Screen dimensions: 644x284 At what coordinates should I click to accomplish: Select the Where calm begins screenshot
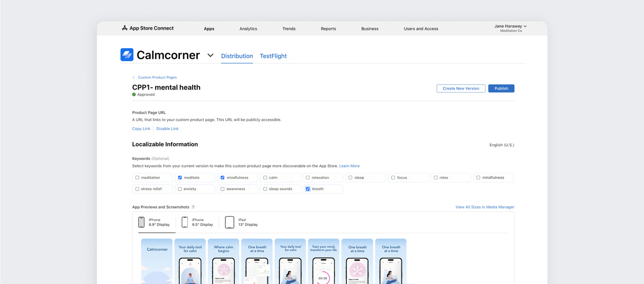click(x=223, y=261)
